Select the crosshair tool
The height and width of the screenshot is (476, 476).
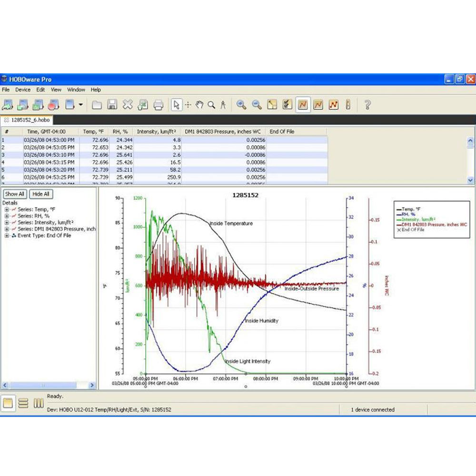pos(188,105)
